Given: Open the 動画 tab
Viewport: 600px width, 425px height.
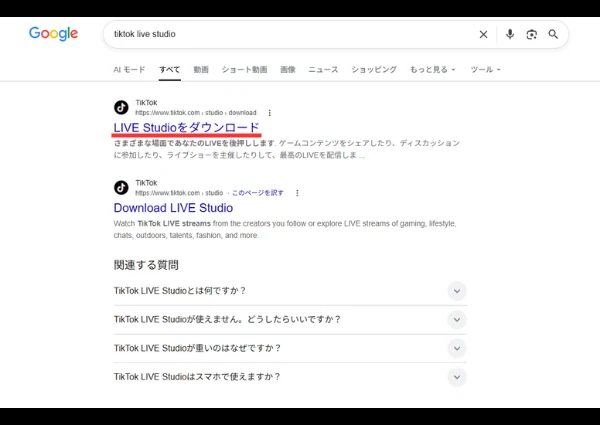Looking at the screenshot, I should tap(201, 70).
